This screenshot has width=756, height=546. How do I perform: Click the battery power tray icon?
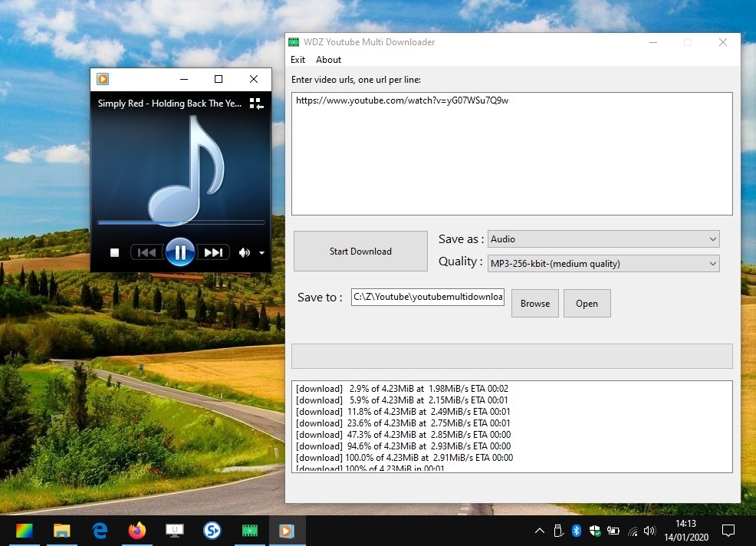coord(613,531)
